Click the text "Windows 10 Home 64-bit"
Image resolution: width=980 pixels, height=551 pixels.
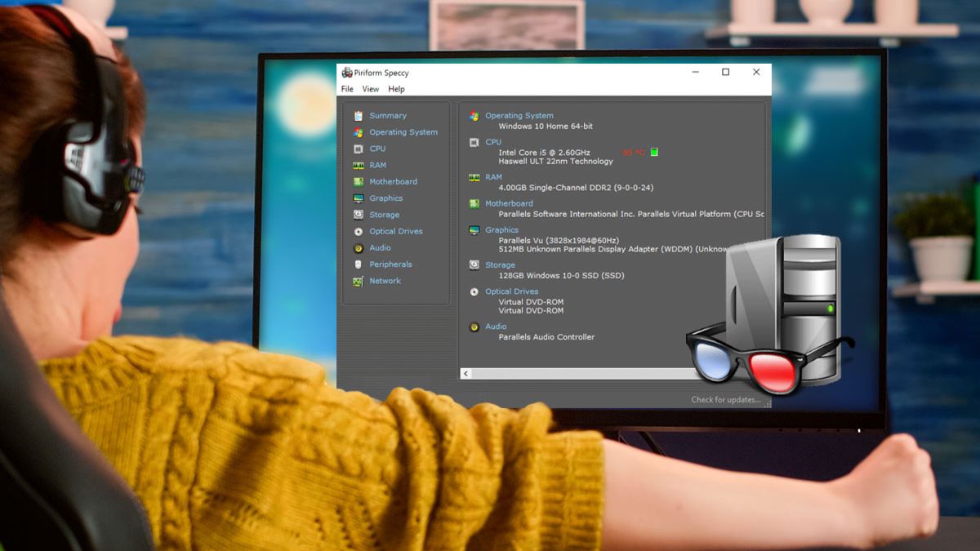pyautogui.click(x=546, y=127)
